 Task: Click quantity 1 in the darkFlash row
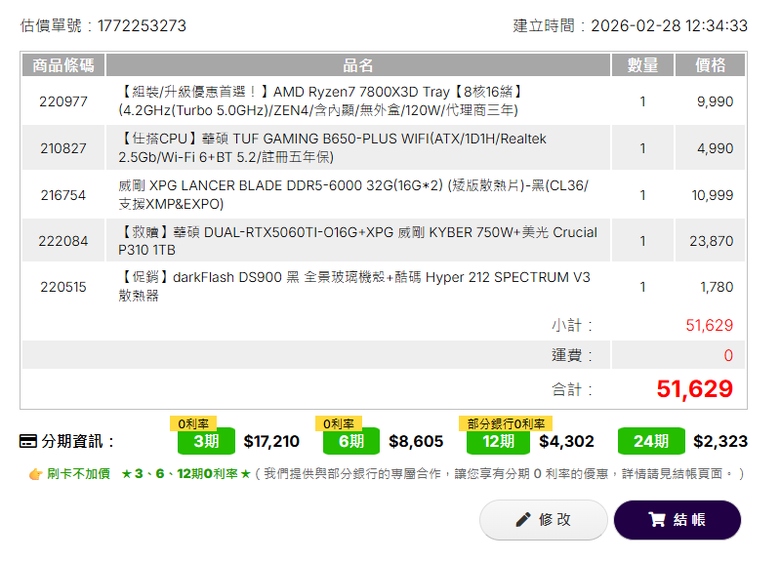point(642,287)
